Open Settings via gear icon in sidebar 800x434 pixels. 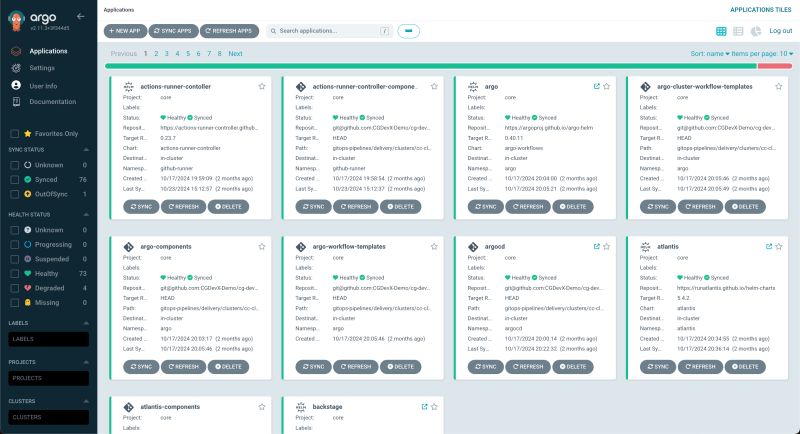click(x=16, y=68)
